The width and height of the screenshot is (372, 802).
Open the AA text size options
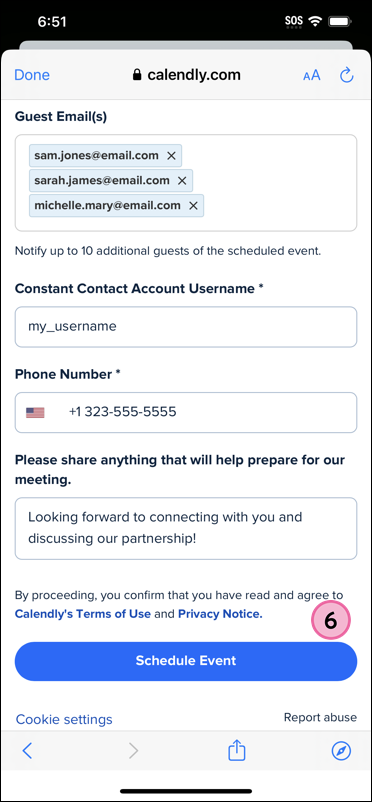312,76
